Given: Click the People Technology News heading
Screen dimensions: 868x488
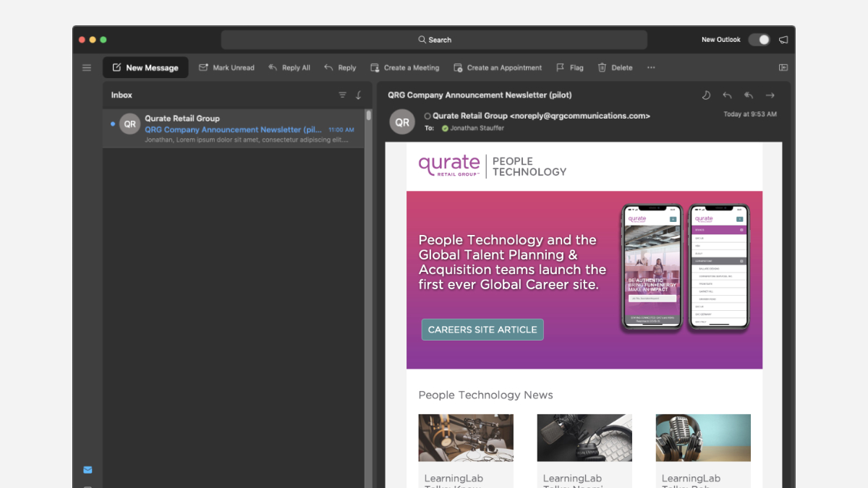Looking at the screenshot, I should pos(485,395).
